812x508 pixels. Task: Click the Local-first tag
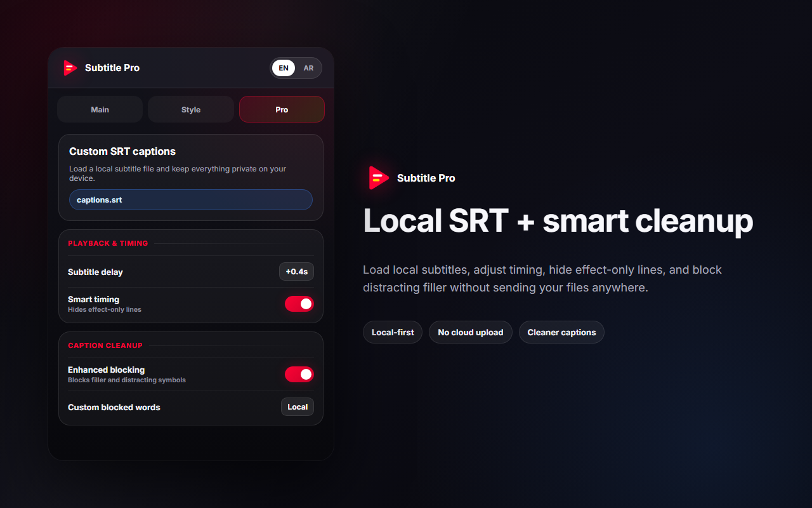(x=393, y=332)
